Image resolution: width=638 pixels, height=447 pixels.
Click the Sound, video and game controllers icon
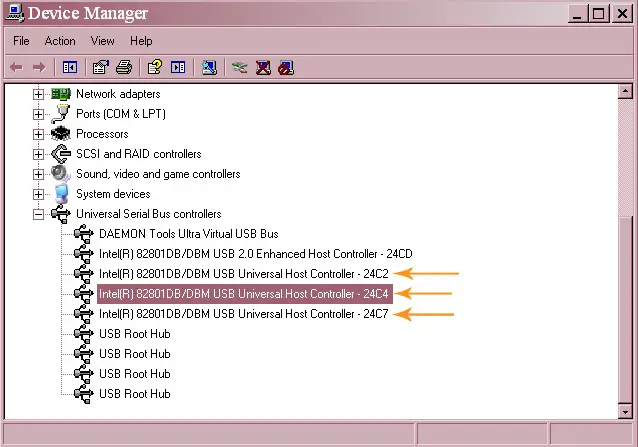coord(61,174)
